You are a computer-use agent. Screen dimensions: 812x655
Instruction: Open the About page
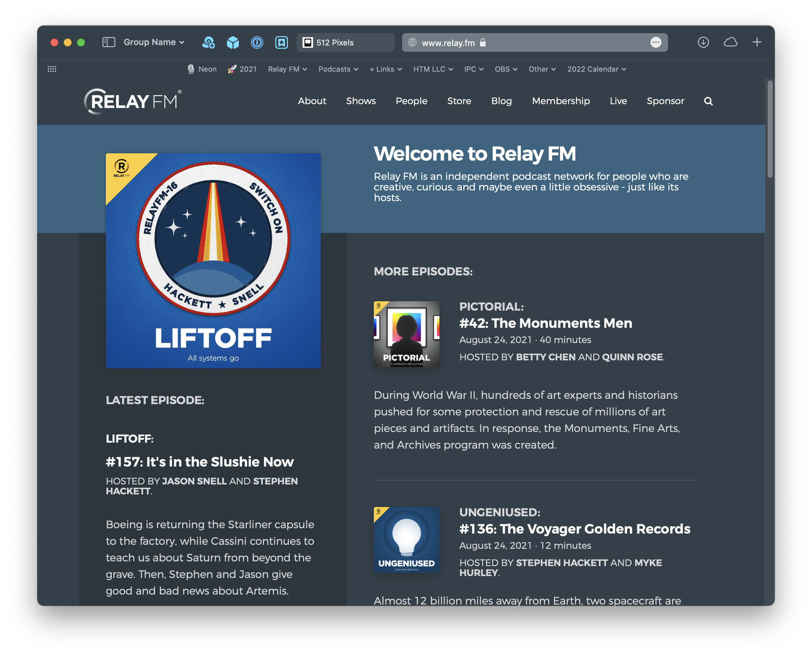312,101
